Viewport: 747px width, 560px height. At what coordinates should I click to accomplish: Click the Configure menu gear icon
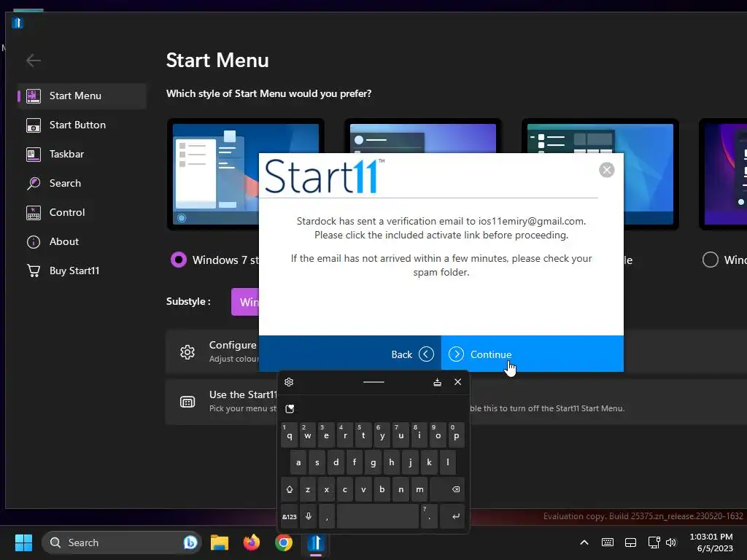(187, 352)
